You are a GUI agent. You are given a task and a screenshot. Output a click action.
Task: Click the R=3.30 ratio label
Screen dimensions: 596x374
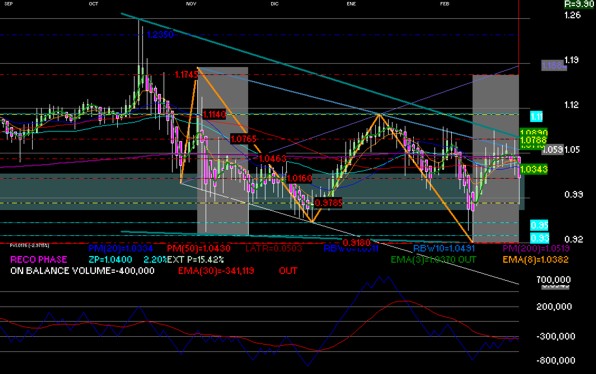(579, 4)
